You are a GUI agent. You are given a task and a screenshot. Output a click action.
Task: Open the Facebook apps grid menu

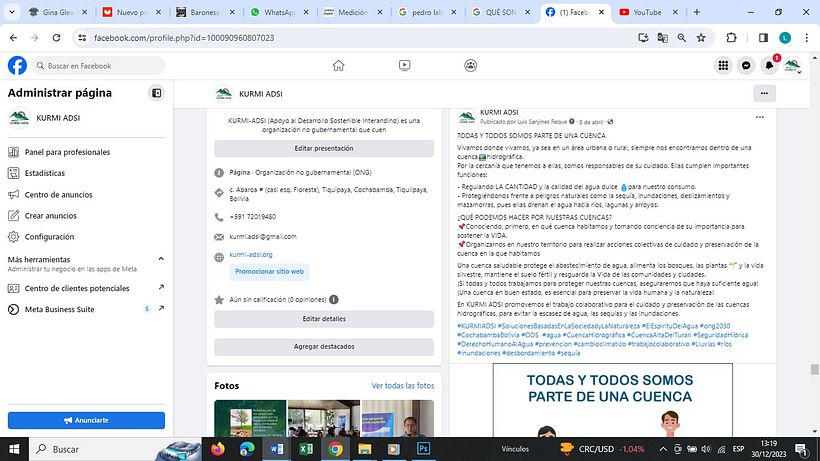coord(723,65)
